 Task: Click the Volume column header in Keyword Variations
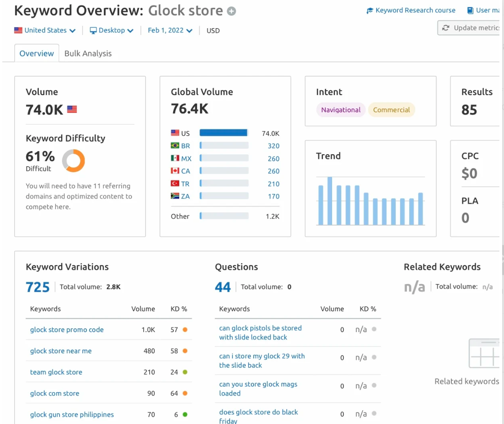coord(143,309)
